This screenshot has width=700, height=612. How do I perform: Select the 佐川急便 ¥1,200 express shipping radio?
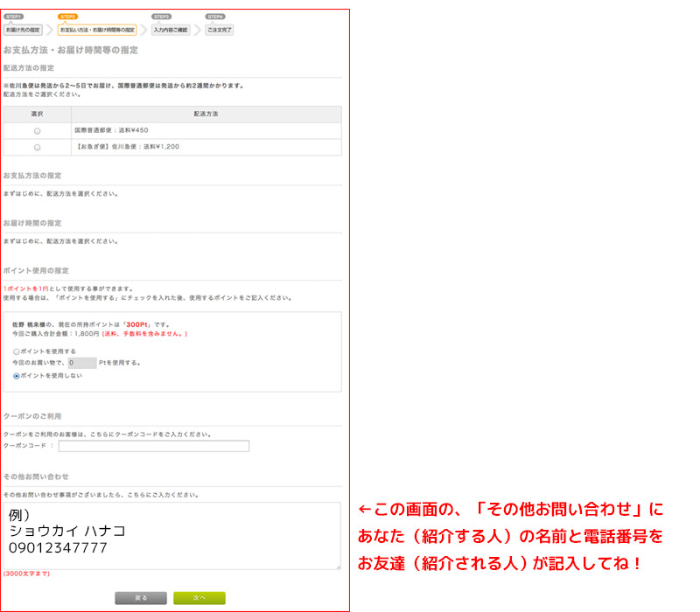37,147
